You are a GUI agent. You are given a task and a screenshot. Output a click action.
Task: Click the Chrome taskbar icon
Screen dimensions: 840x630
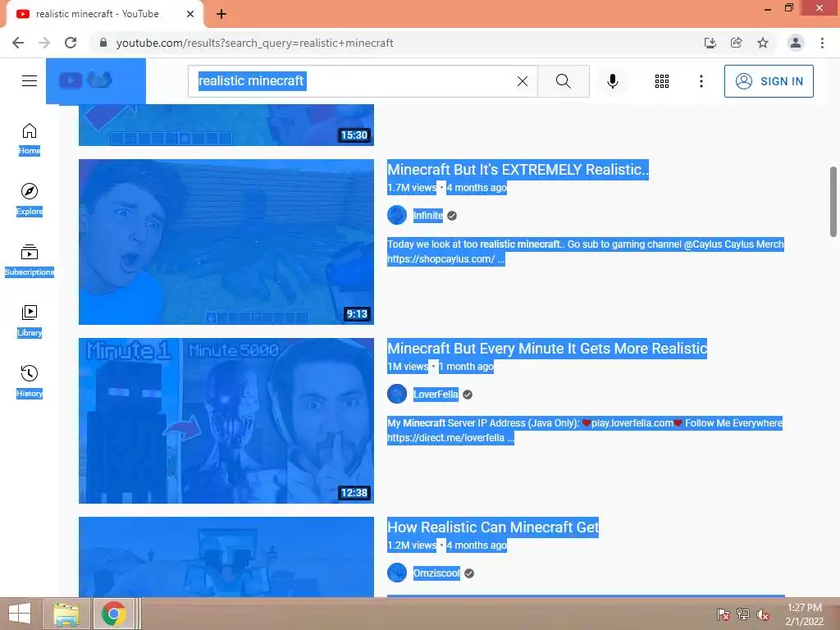tap(114, 614)
